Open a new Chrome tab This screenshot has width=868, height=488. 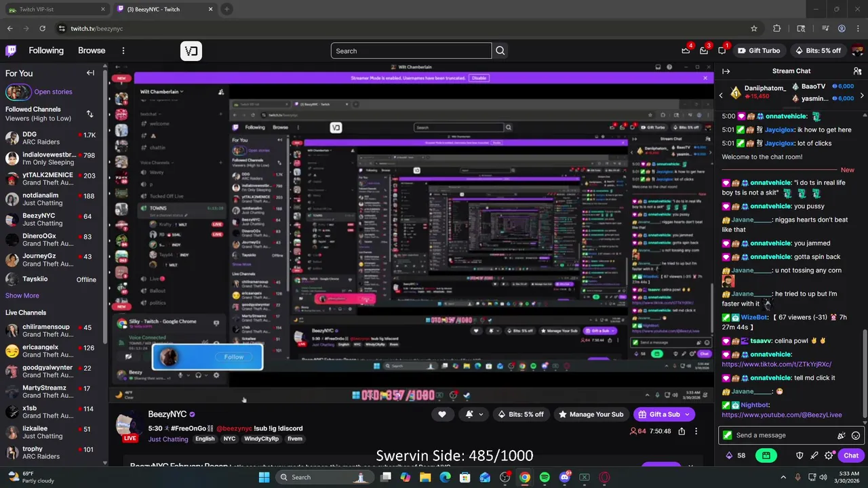[226, 9]
